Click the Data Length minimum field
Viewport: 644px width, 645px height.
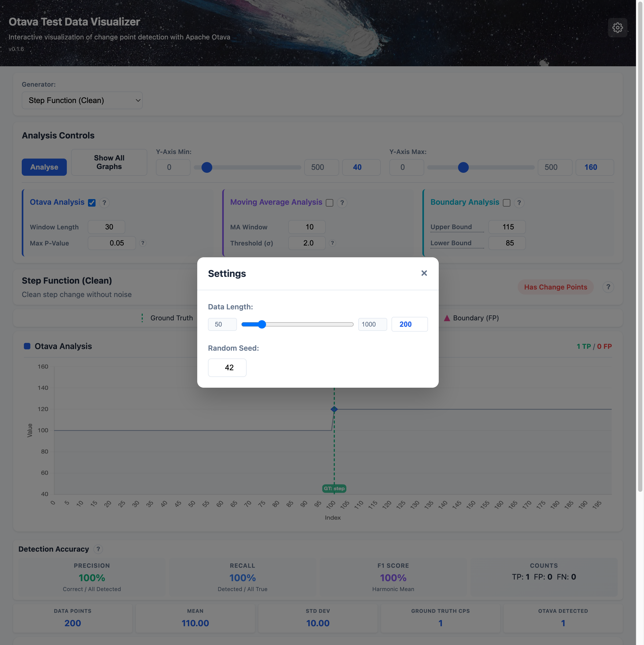click(222, 324)
